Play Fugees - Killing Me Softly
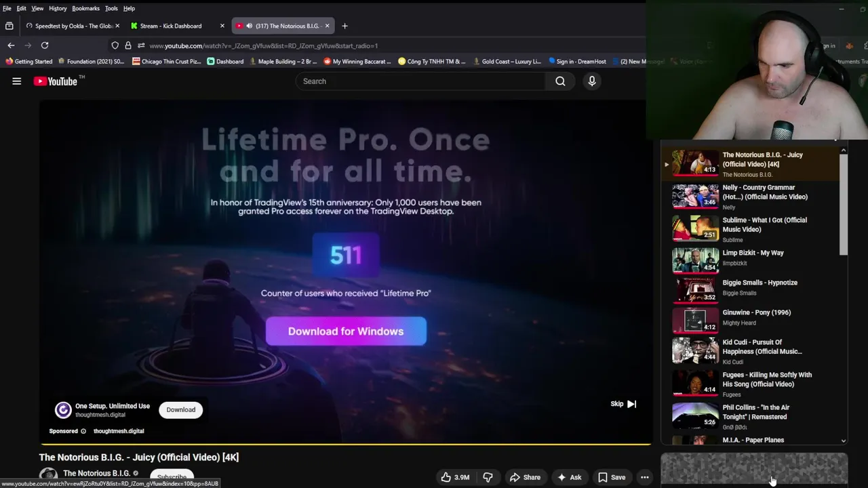The image size is (868, 488). [751, 384]
